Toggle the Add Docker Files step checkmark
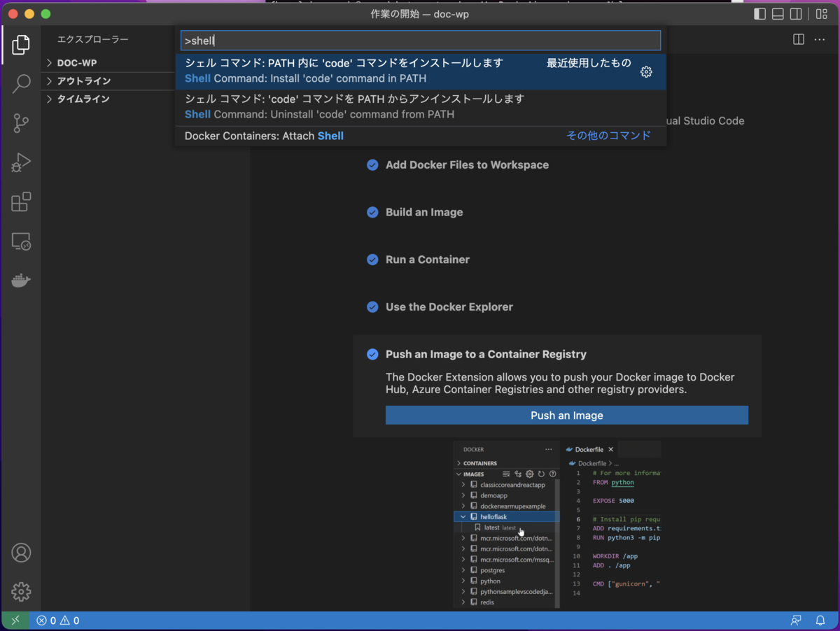Screen dimensions: 840x631 click(372, 165)
